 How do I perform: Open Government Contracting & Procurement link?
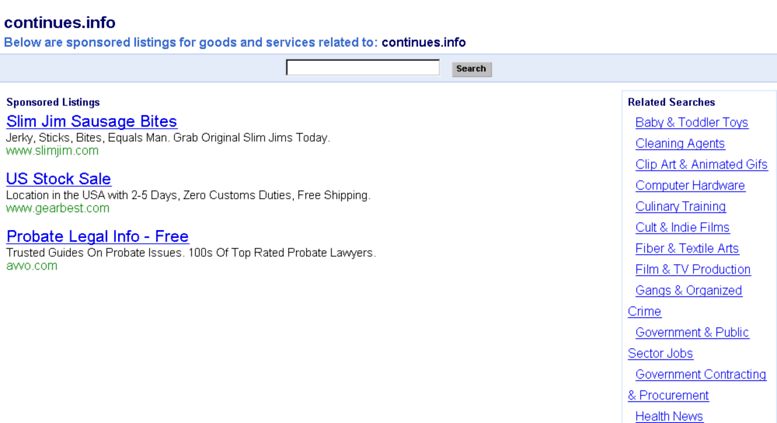pyautogui.click(x=700, y=374)
